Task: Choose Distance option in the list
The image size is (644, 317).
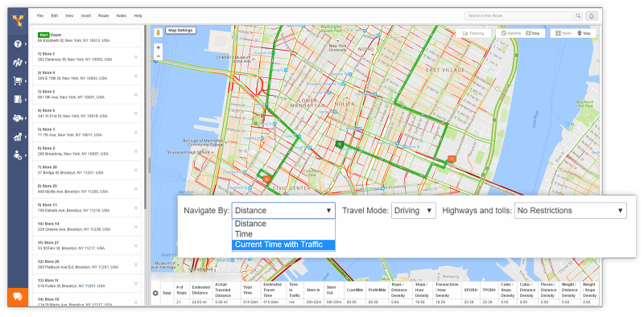Action: (x=283, y=224)
